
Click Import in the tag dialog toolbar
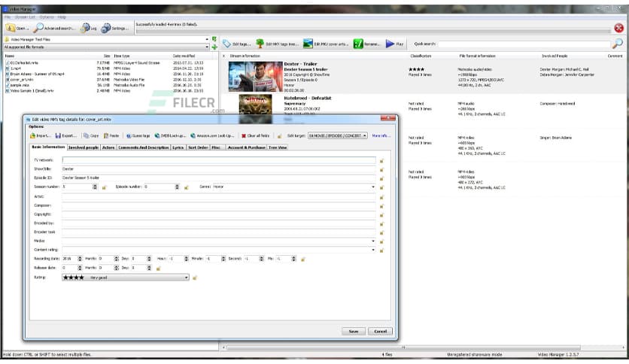(x=40, y=136)
